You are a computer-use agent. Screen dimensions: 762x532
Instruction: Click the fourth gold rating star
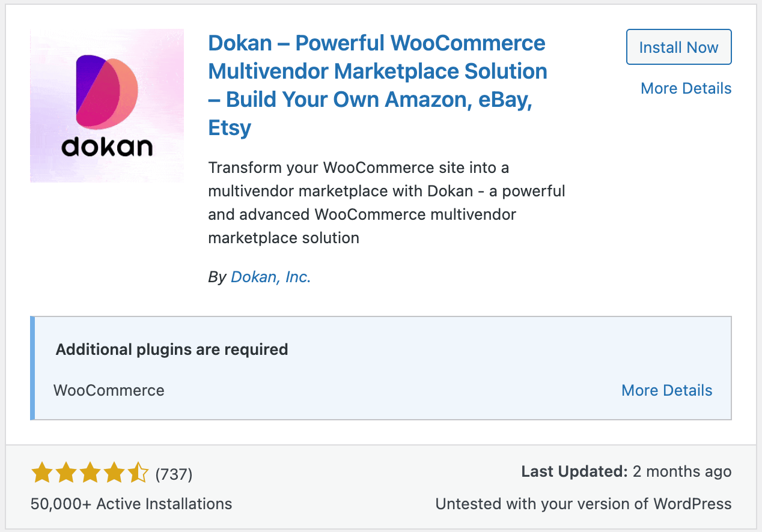point(114,474)
